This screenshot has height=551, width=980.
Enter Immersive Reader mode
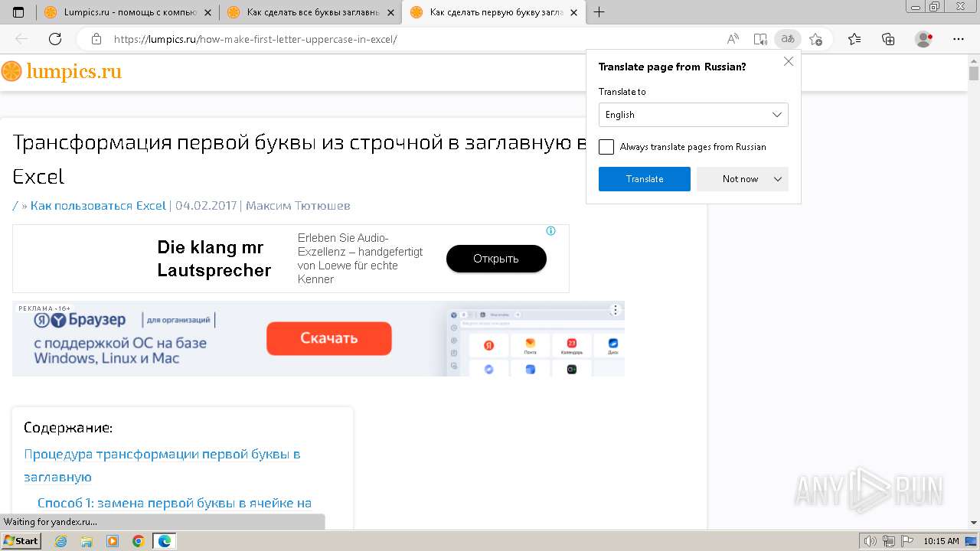(x=759, y=39)
